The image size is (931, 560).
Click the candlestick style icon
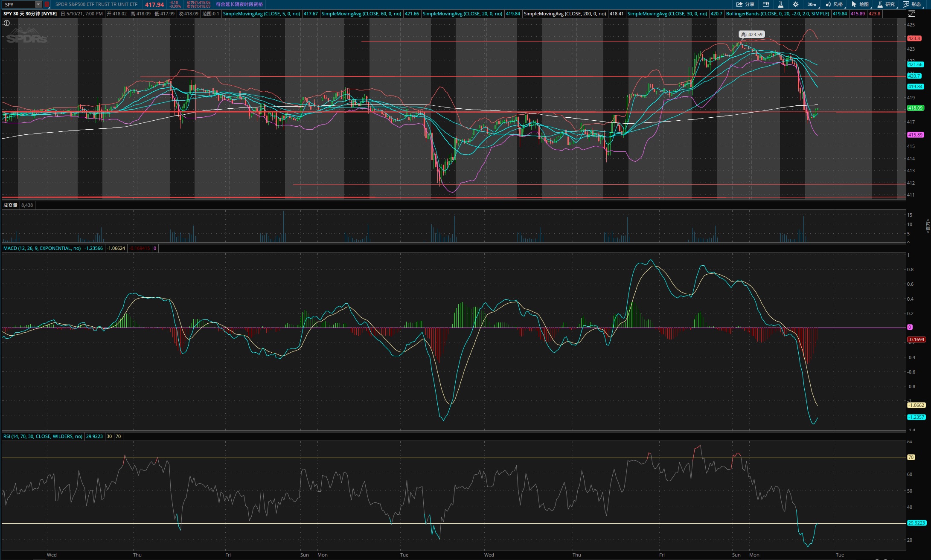(x=828, y=4)
